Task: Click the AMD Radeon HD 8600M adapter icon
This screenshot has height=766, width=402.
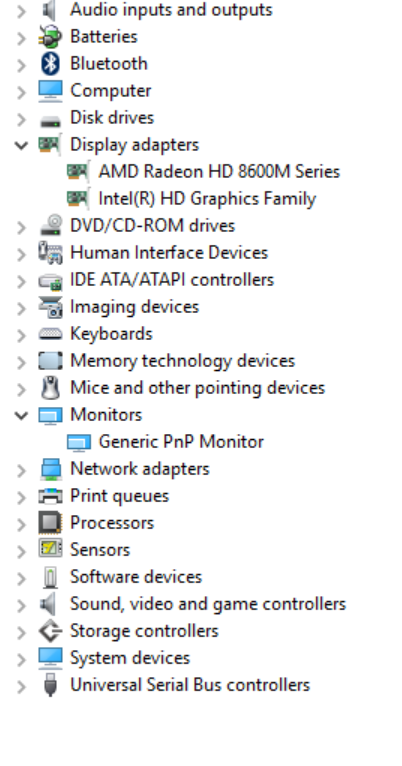Action: pos(78,171)
